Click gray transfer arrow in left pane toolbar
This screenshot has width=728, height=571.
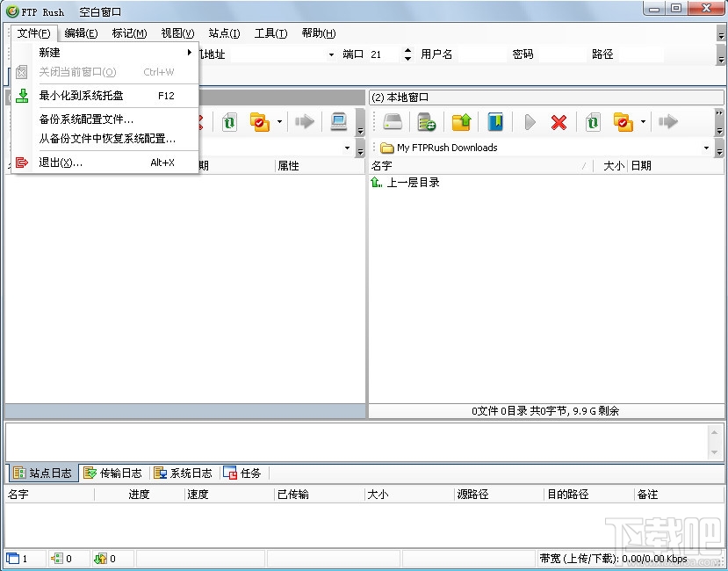click(305, 122)
